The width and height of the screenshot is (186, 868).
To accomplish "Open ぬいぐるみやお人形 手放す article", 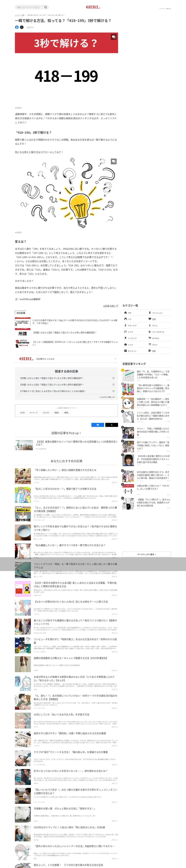I will [x=66, y=720].
